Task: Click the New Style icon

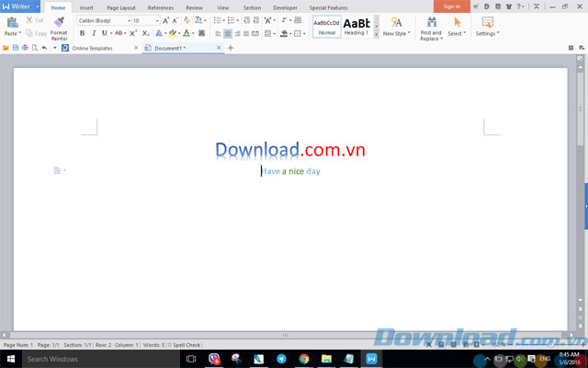Action: click(396, 22)
